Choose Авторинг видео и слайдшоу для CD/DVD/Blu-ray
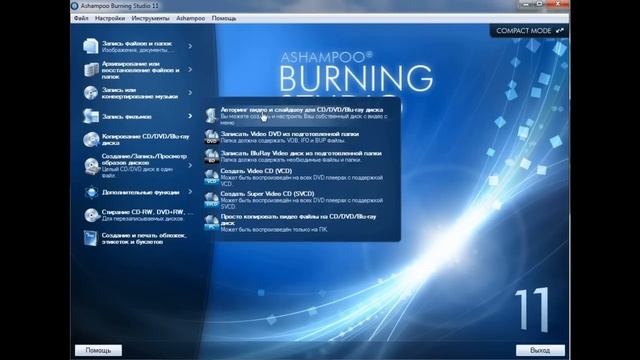Viewport: 640px width, 360px height. point(302,116)
